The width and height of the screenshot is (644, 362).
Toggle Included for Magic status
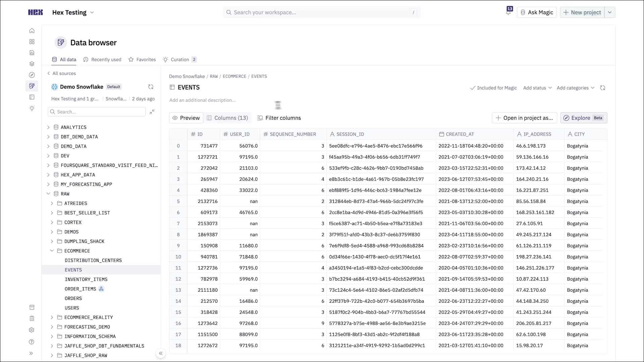(493, 88)
